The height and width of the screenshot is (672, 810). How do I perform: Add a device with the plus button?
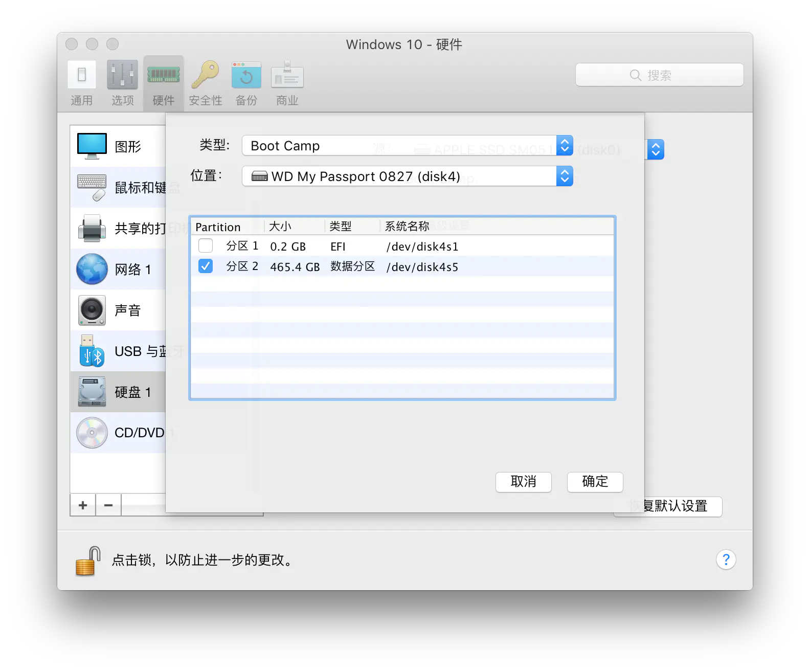83,505
